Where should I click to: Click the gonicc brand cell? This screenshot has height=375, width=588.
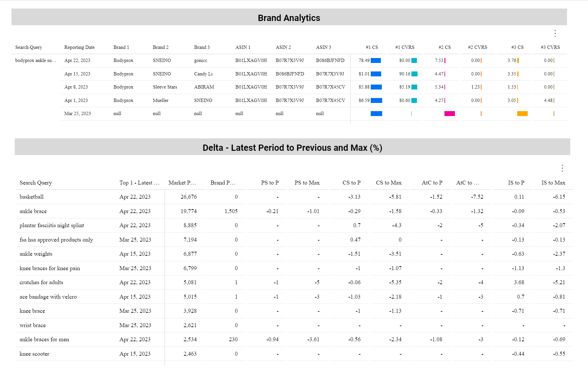click(201, 60)
